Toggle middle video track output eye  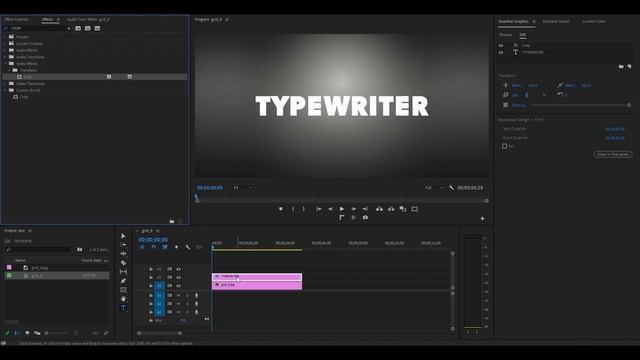178,278
